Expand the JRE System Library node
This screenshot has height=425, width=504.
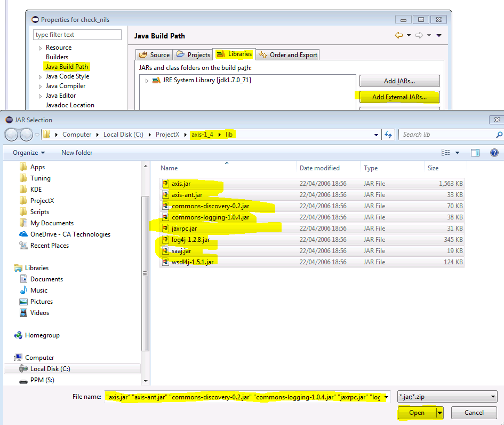coord(147,81)
